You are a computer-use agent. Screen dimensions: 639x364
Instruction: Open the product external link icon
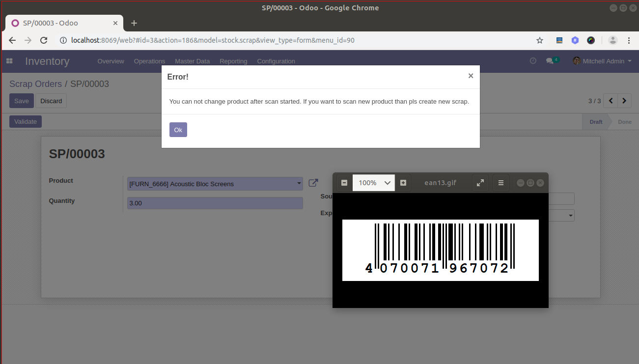[313, 183]
